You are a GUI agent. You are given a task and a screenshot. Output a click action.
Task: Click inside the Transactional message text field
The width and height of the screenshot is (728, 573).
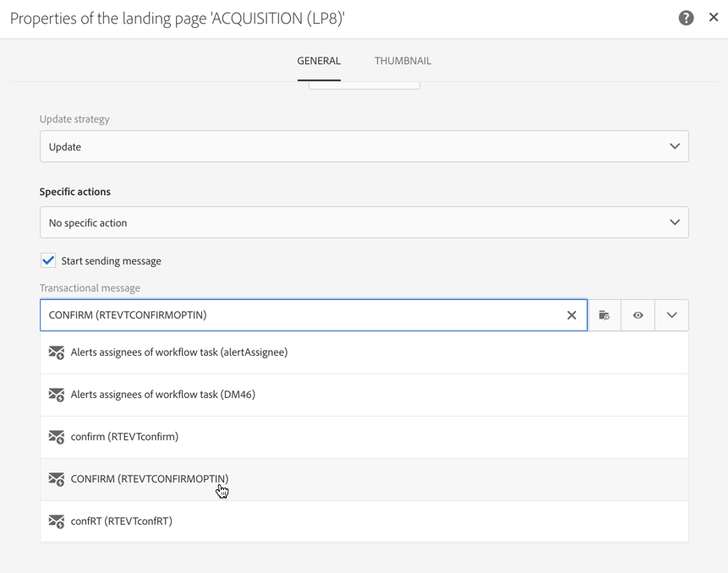(296, 315)
